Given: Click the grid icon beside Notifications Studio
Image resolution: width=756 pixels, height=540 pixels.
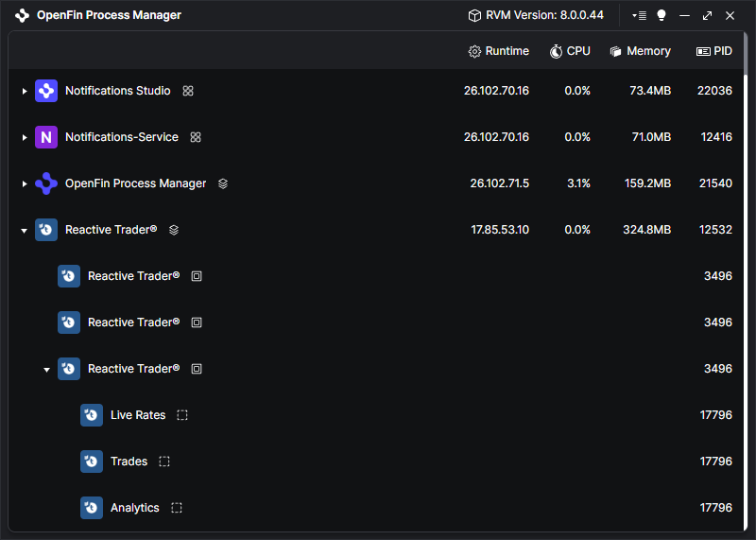Looking at the screenshot, I should tap(188, 91).
